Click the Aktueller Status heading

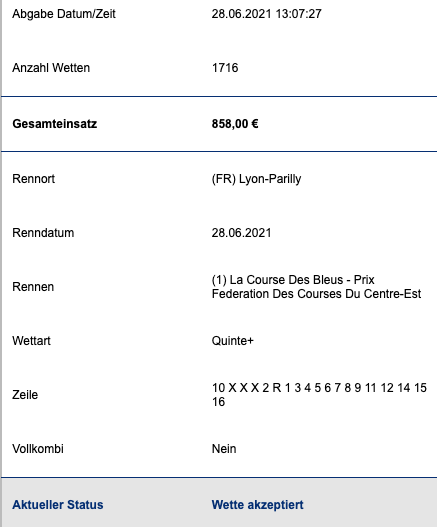58,505
